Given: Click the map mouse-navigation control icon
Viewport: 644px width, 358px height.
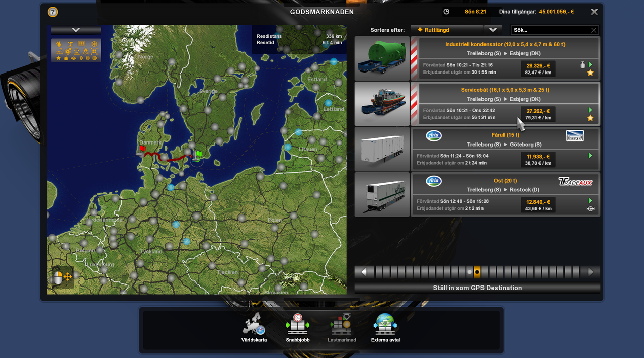Looking at the screenshot, I should click(63, 276).
